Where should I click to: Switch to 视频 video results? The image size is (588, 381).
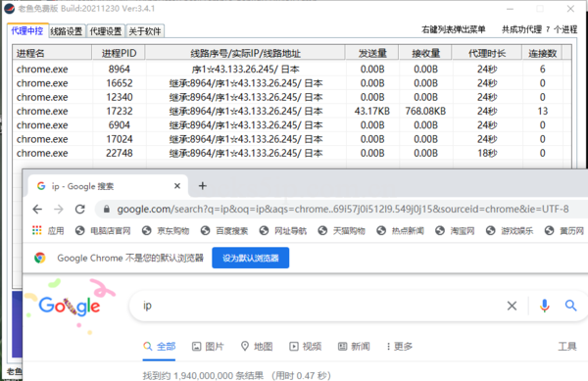tap(305, 346)
